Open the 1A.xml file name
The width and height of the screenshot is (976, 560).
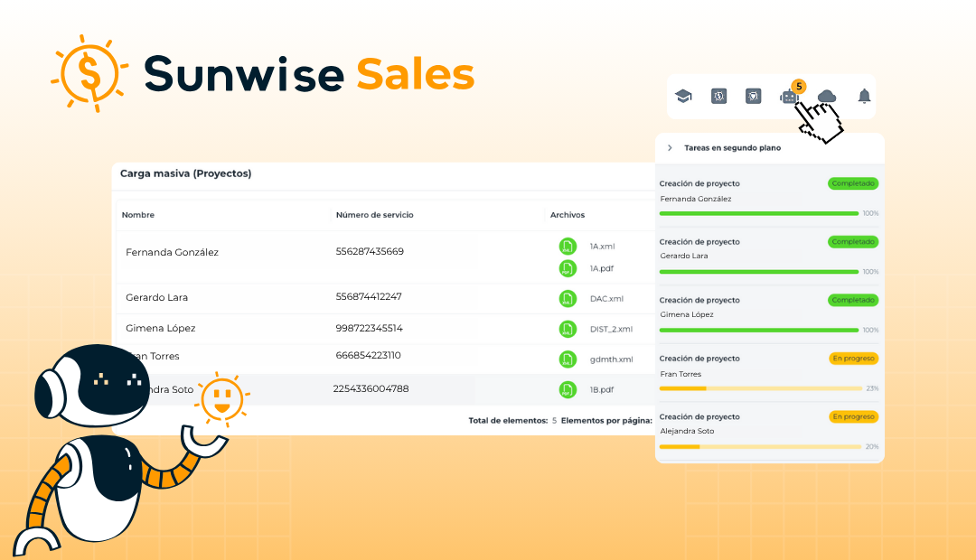click(603, 247)
